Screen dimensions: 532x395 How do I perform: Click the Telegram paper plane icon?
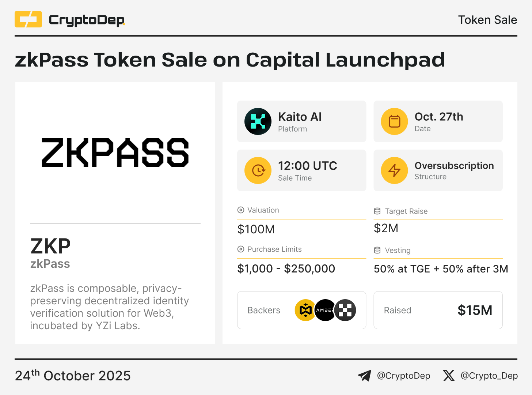[364, 376]
